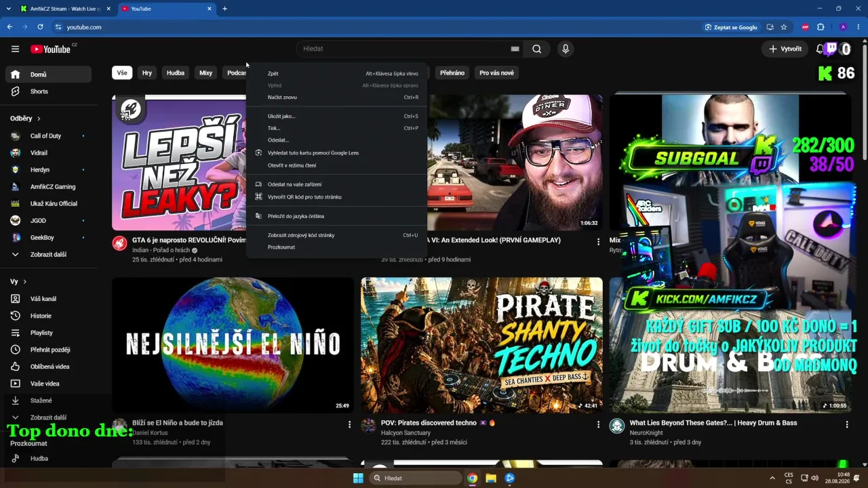Image resolution: width=868 pixels, height=488 pixels.
Task: Open a new browser tab with the plus icon
Action: pyautogui.click(x=224, y=9)
